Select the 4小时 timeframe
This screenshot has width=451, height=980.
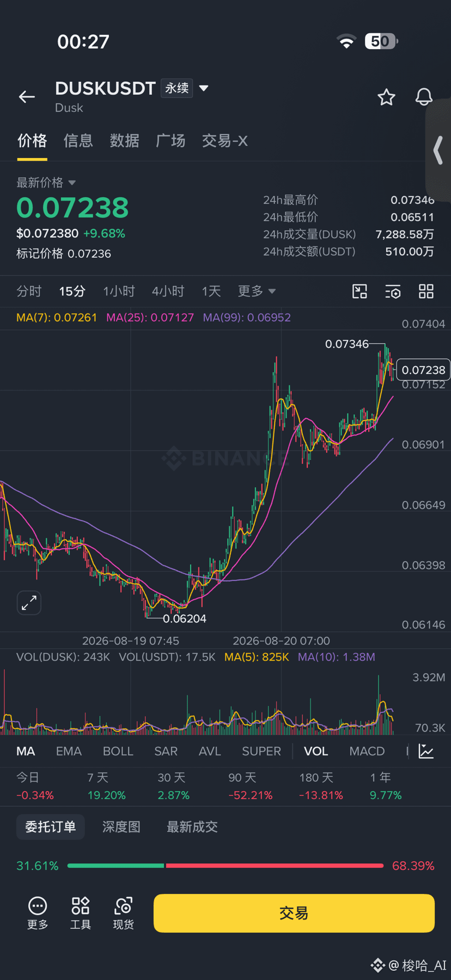[168, 291]
